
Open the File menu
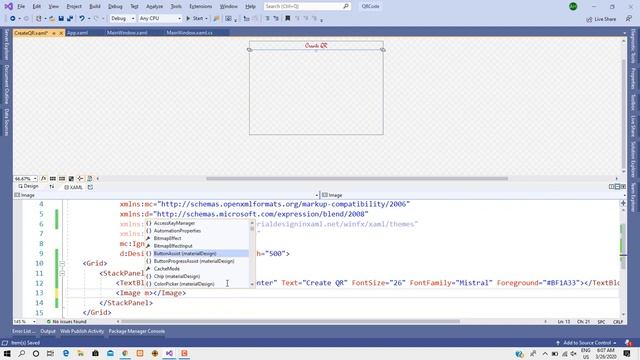21,7
